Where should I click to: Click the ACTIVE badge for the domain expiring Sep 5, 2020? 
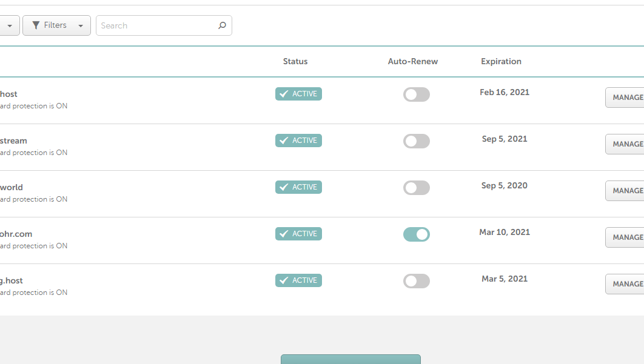[x=298, y=187]
